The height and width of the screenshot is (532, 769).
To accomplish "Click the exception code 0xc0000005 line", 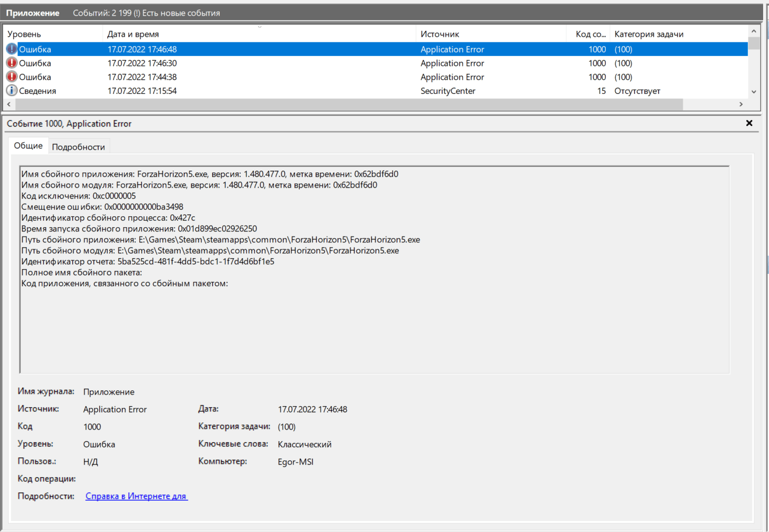I will point(79,196).
